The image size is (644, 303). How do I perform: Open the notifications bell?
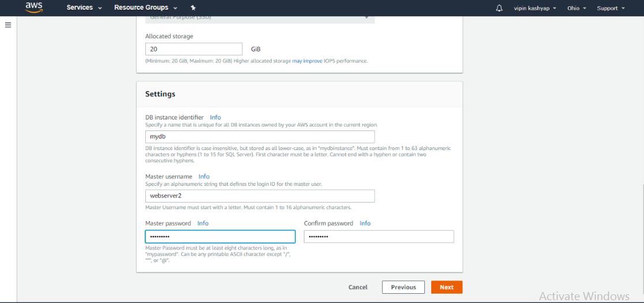click(499, 8)
